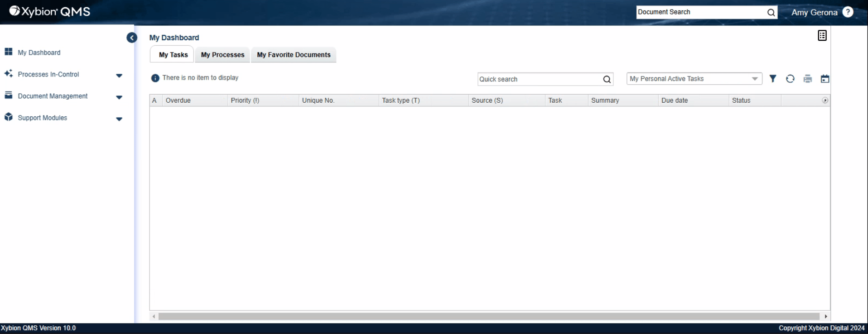Click the Xybion QMS logo
Viewport: 868px width, 334px height.
(x=50, y=12)
